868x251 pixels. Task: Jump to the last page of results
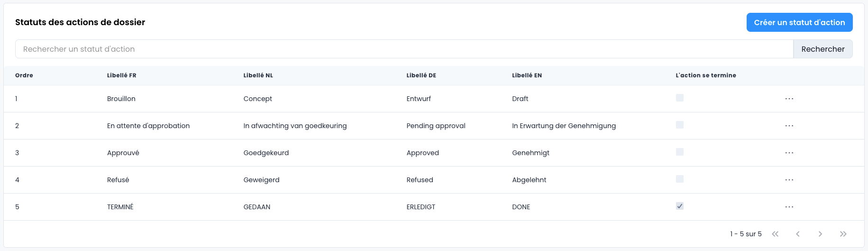[x=843, y=234]
